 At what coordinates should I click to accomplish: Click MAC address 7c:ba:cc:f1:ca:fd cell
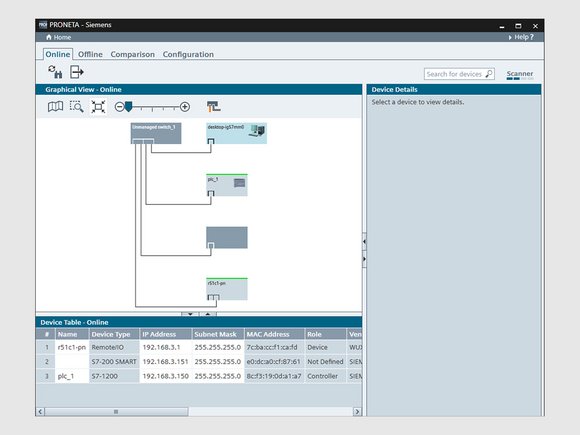tap(274, 347)
